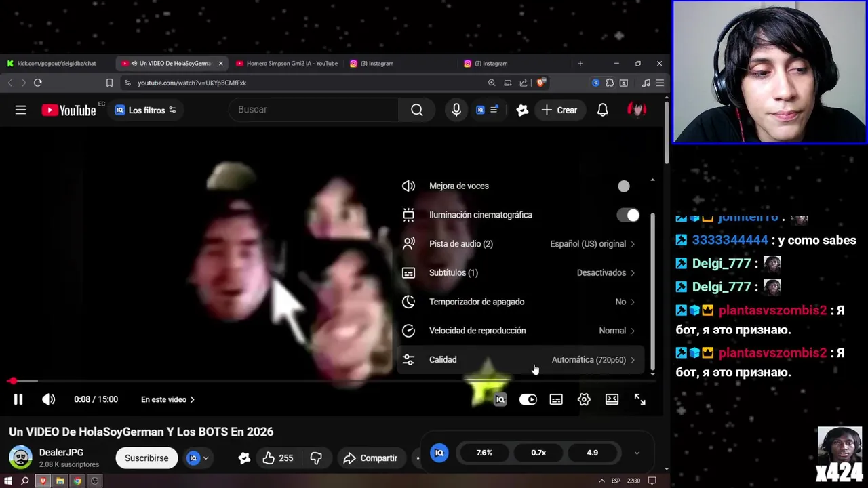Open browser zoom magnifier in address bar

pos(492,83)
